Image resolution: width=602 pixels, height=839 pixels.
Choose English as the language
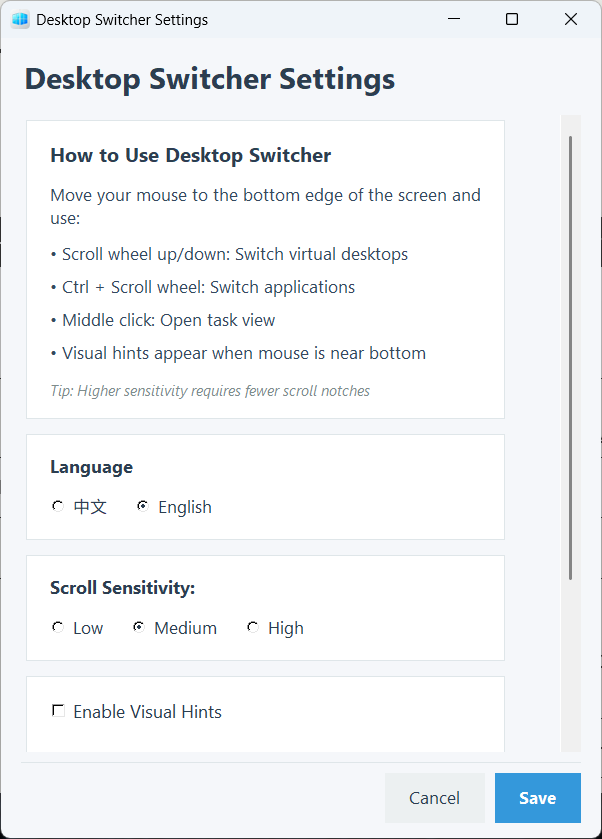(143, 507)
